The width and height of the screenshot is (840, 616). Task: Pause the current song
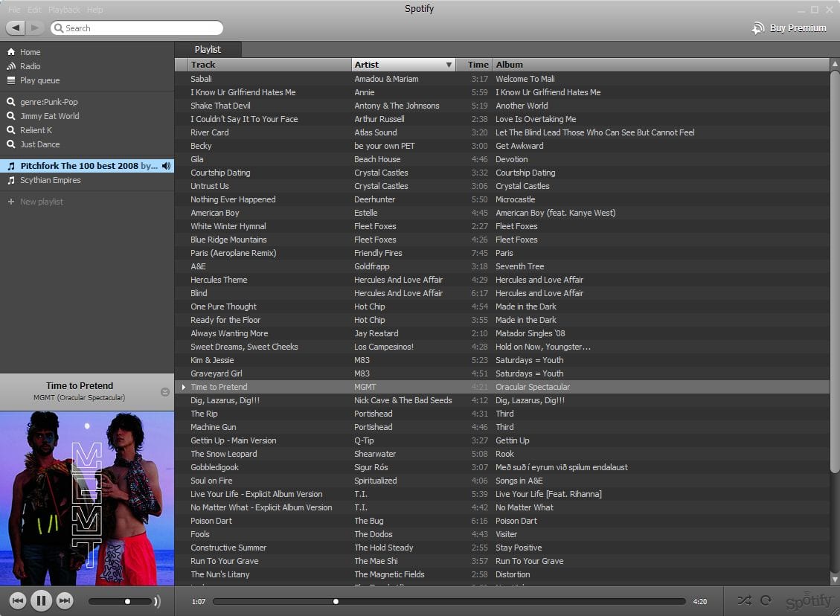coord(41,600)
